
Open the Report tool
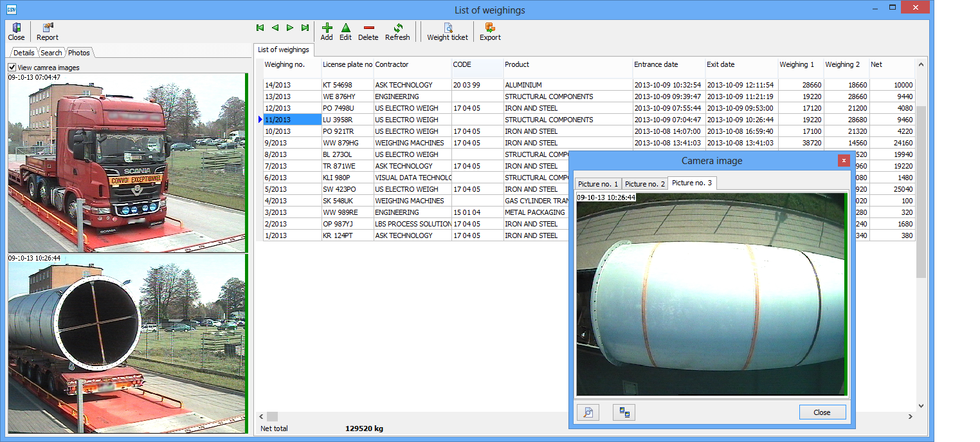pos(48,31)
